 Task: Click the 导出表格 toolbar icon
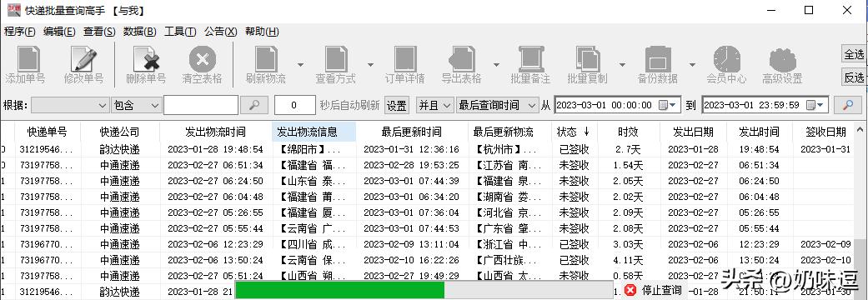(462, 58)
